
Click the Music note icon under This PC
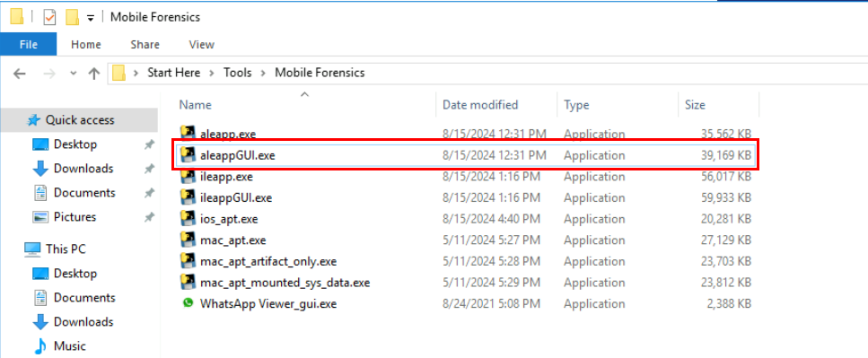coord(40,346)
